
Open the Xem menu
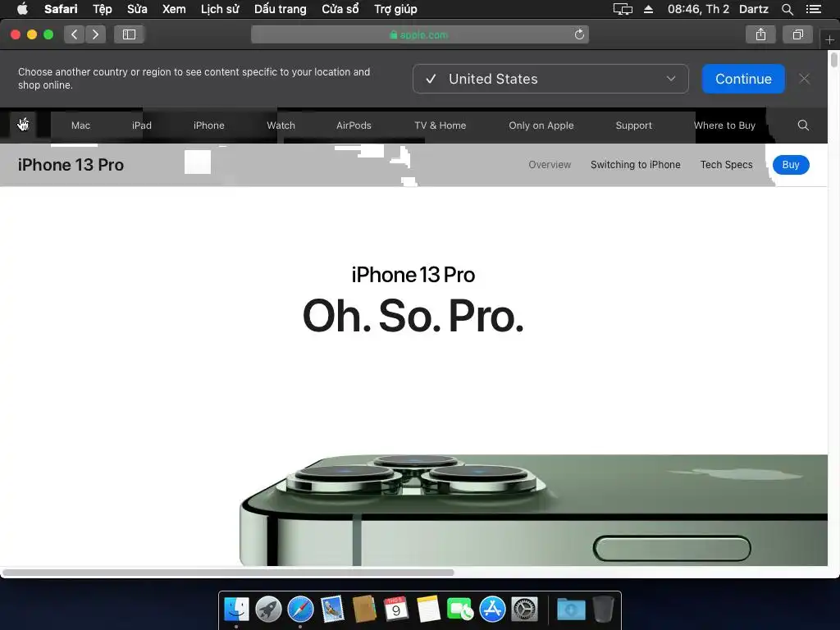174,9
